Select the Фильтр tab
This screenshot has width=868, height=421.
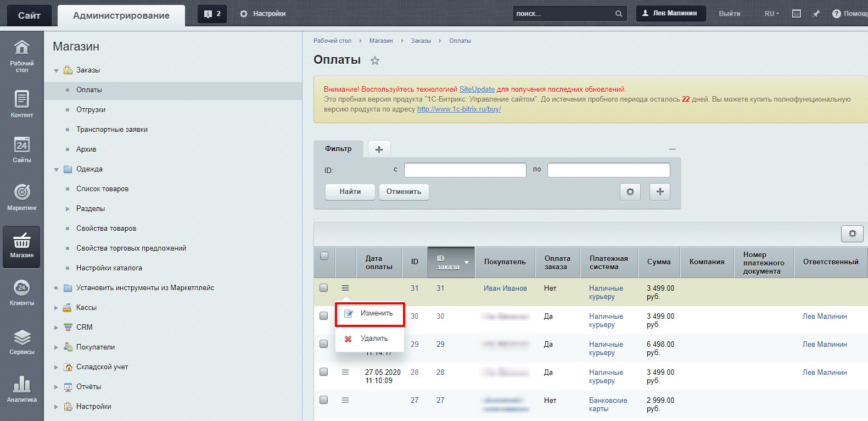(x=338, y=149)
